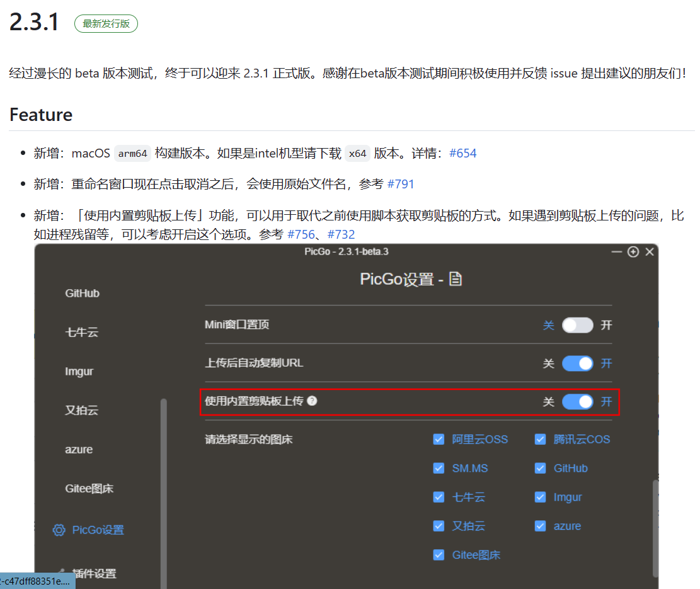700x589 pixels.
Task: Click the question mark beside 使用内置剪贴板上传
Action: tap(313, 401)
